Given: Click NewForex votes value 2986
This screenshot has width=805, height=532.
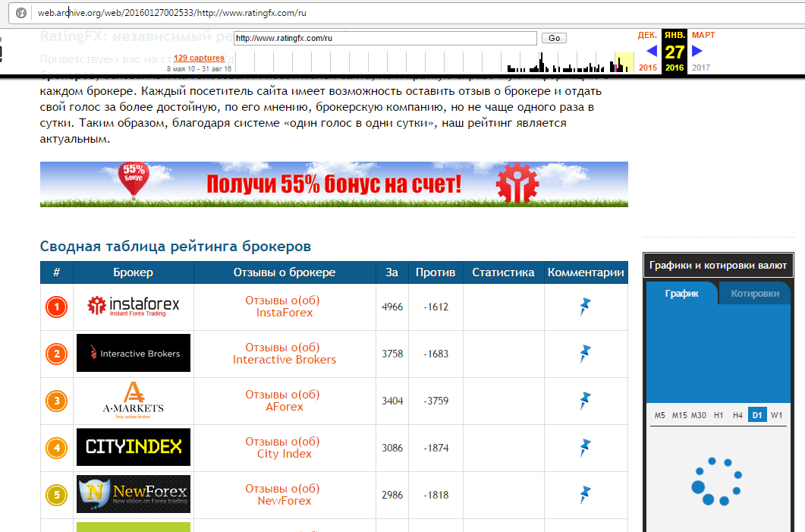Looking at the screenshot, I should tap(392, 495).
